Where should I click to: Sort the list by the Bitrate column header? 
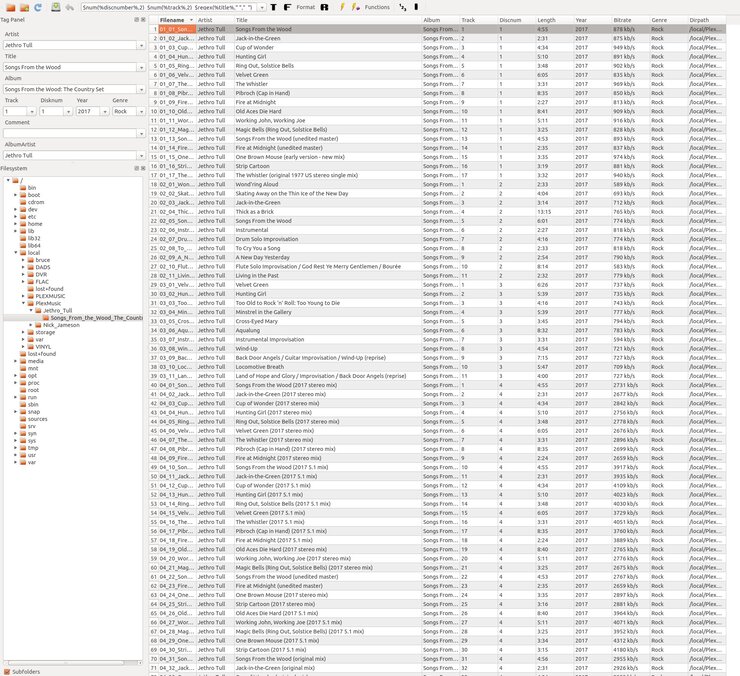coord(630,20)
